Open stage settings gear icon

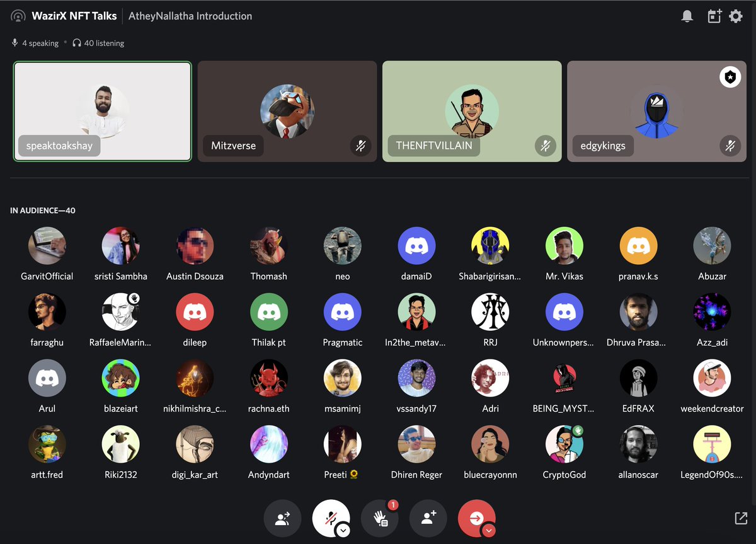(736, 16)
